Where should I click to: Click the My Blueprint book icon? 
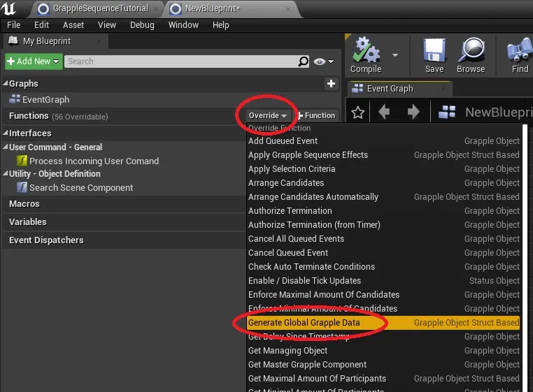[x=13, y=41]
